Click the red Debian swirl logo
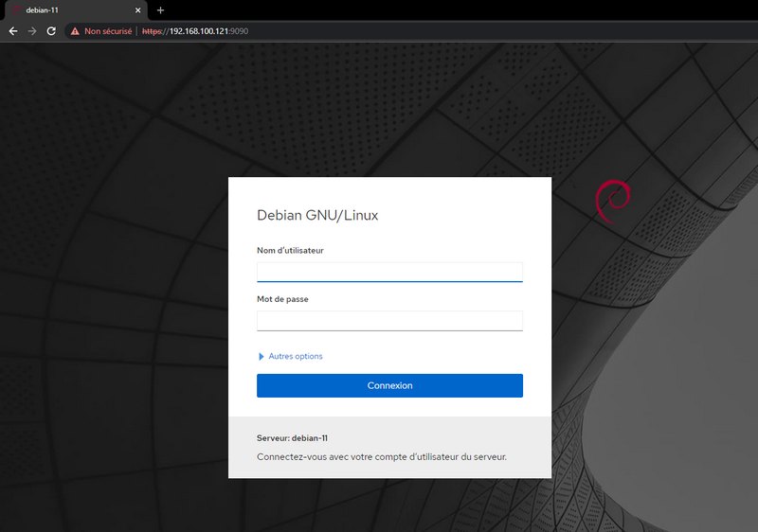 click(x=613, y=202)
